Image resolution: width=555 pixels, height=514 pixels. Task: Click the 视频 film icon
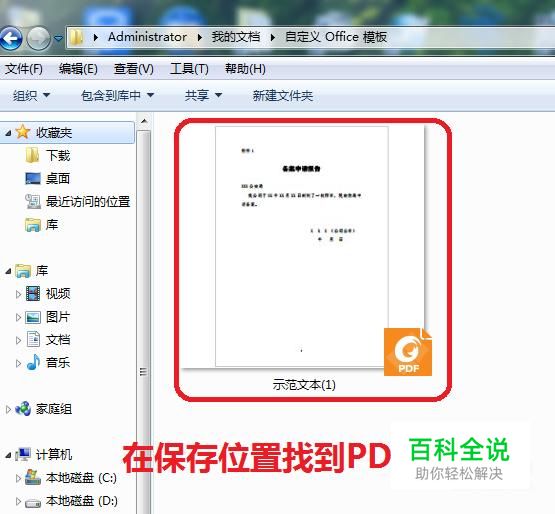tap(33, 294)
